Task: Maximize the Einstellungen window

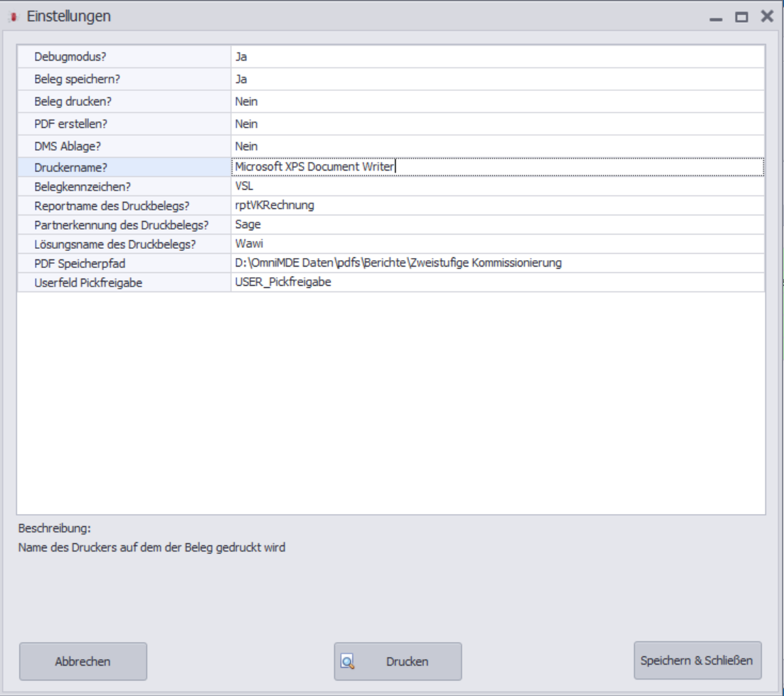Action: tap(741, 17)
